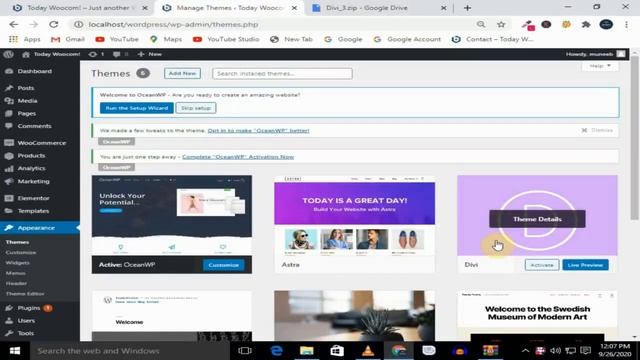Open the Windows Start menu
This screenshot has width=640, height=360.
(15, 351)
